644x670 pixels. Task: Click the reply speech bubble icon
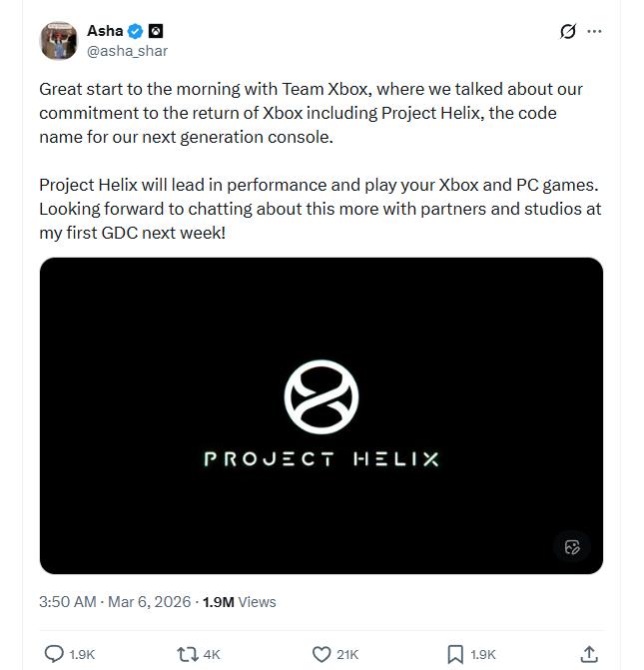(x=55, y=654)
